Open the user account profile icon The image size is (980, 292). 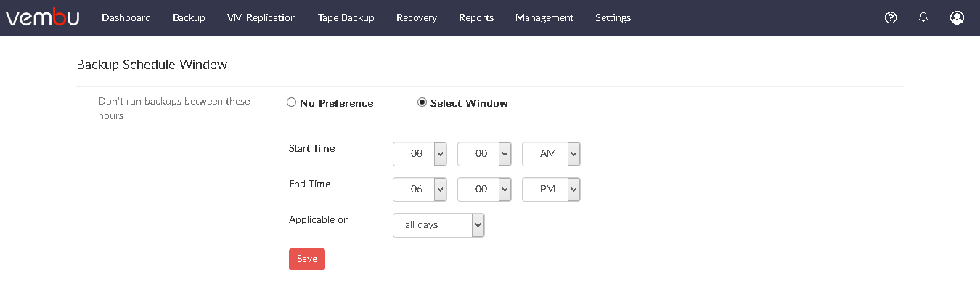point(957,17)
